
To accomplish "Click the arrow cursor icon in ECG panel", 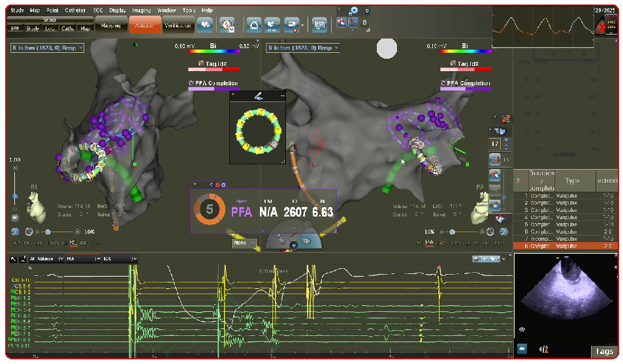I will click(13, 259).
